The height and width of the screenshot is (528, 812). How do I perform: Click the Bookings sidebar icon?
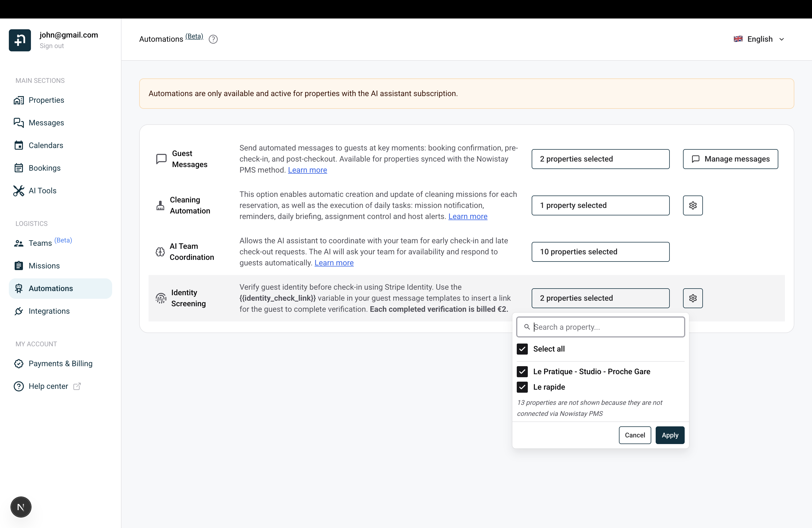coord(19,167)
